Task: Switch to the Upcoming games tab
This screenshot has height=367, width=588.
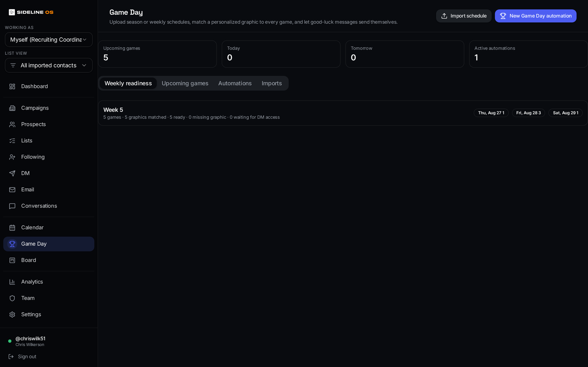Action: (x=185, y=83)
